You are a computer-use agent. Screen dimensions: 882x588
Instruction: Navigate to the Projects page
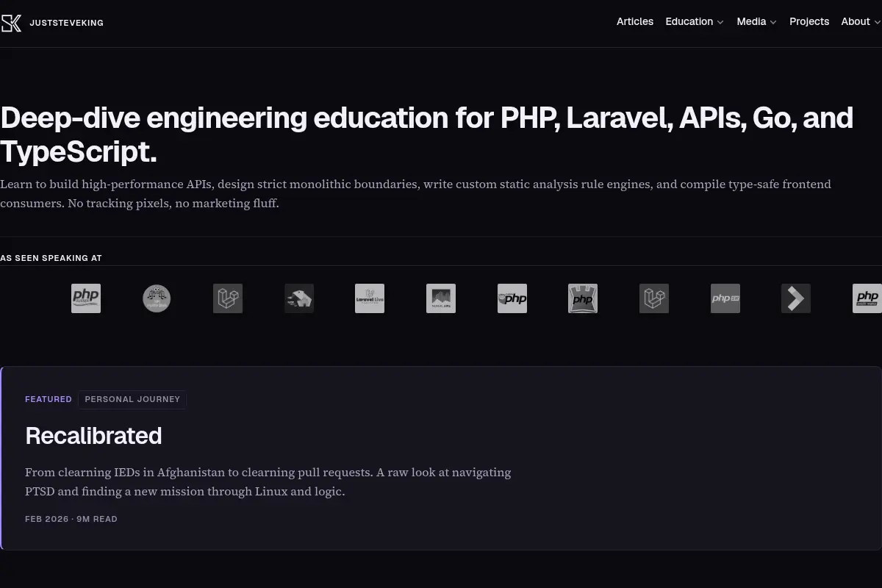coord(809,22)
